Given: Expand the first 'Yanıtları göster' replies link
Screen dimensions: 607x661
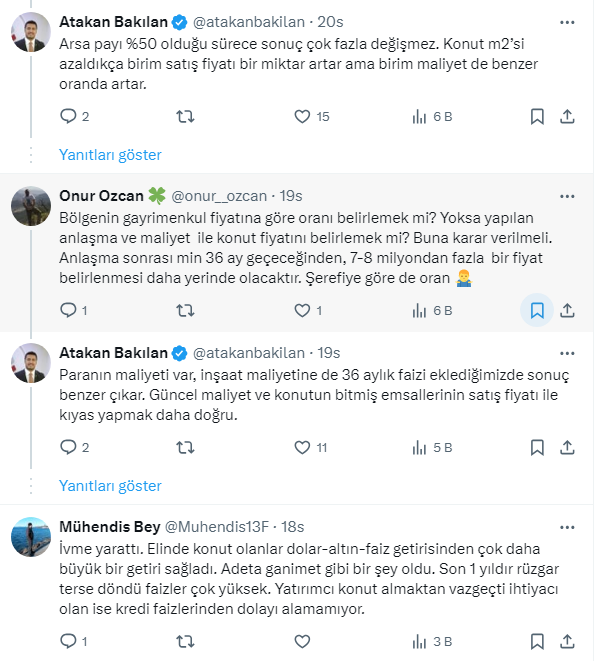Looking at the screenshot, I should (110, 155).
